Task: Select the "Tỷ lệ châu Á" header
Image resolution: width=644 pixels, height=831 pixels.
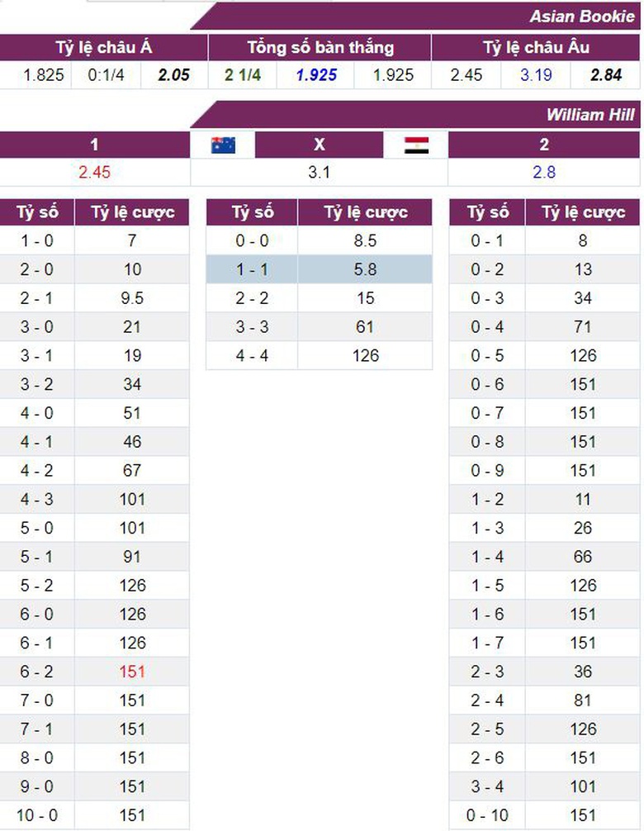Action: coord(103,47)
